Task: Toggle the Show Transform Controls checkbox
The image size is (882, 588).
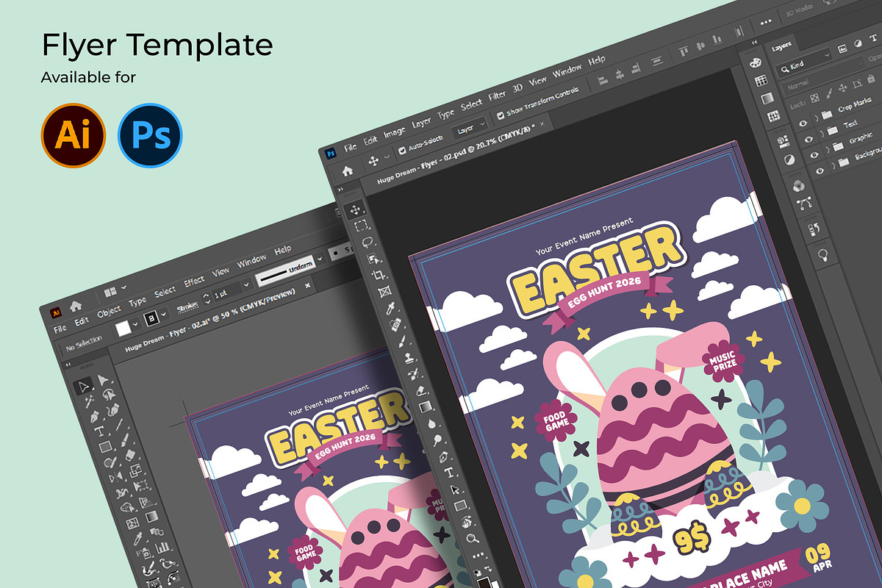Action: (x=501, y=115)
